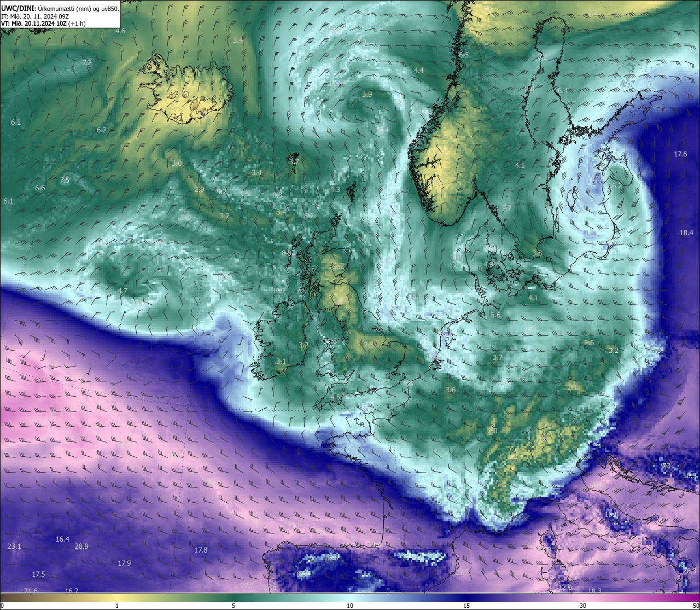This screenshot has height=610, width=700.
Task: Click the map value '2.0' over the Alps
Action: [492, 431]
